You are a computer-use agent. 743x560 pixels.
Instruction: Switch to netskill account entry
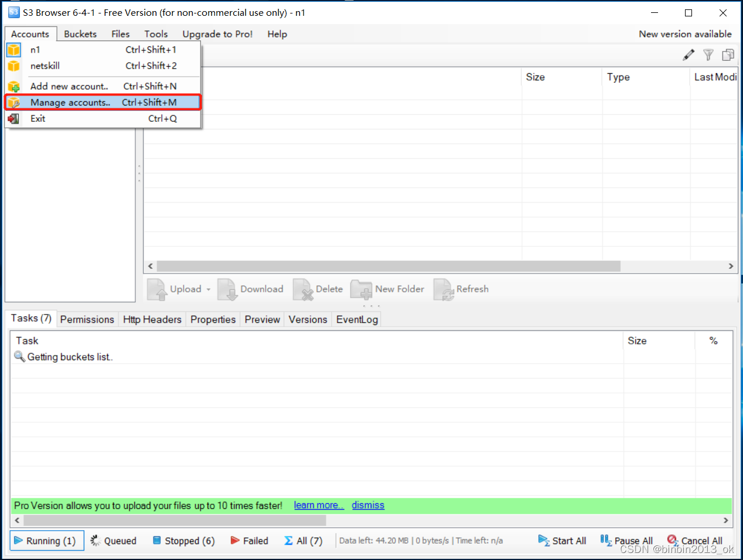(103, 66)
